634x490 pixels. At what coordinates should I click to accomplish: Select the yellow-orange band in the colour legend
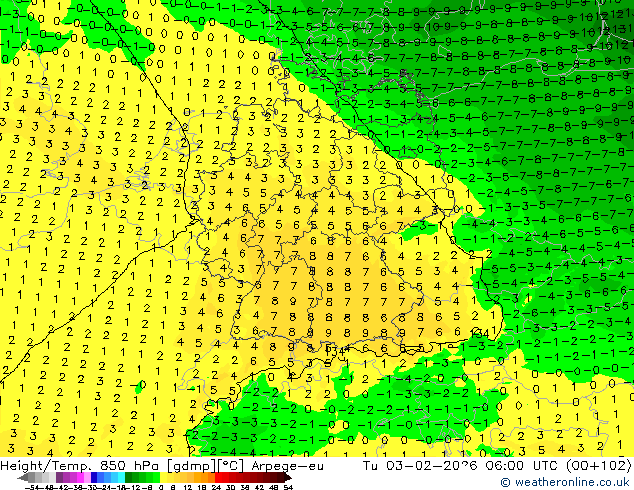coord(187,478)
